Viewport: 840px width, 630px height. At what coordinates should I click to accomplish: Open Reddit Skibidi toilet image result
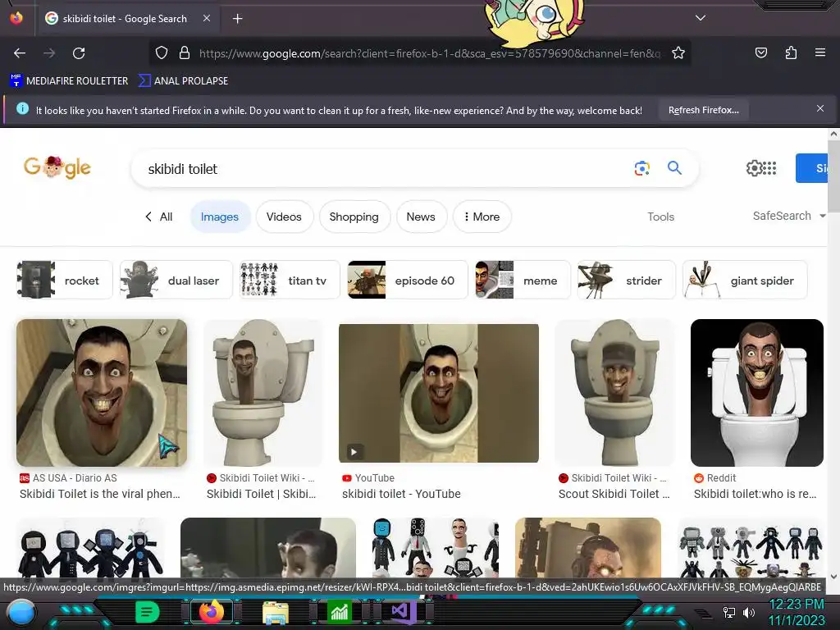coord(757,393)
